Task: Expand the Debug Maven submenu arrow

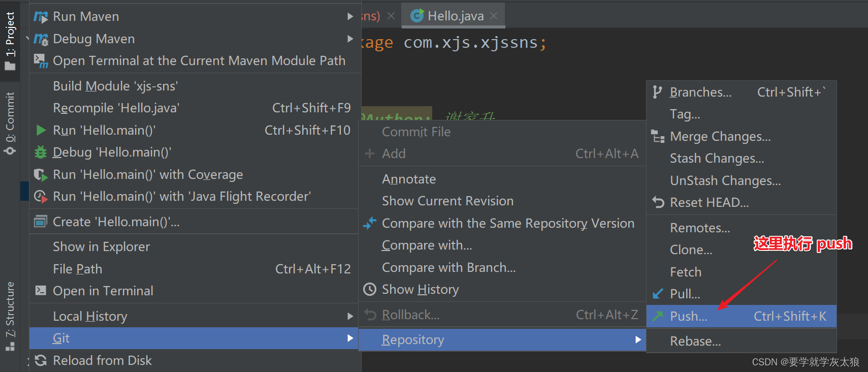Action: click(350, 39)
